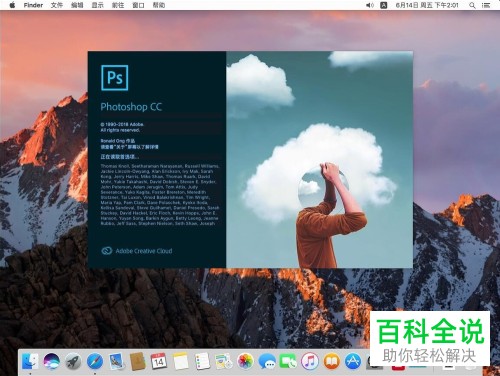Open Reminders list icon in Dock

pos(202,362)
